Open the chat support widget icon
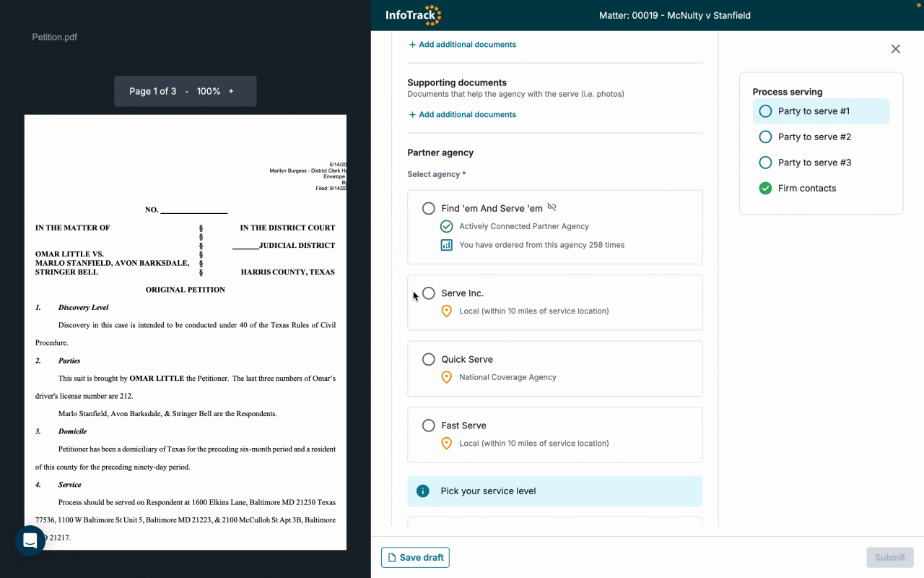 point(30,540)
